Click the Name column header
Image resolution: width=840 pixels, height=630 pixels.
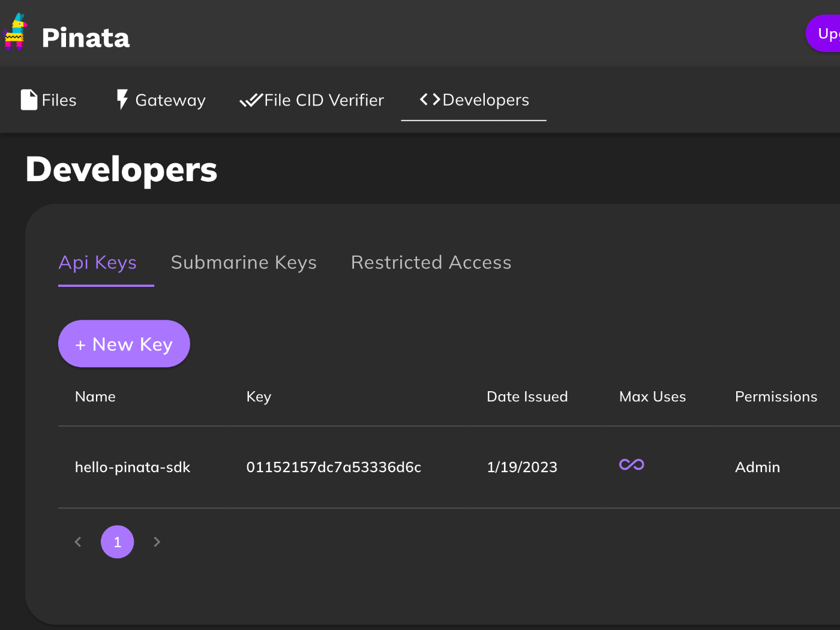[95, 397]
